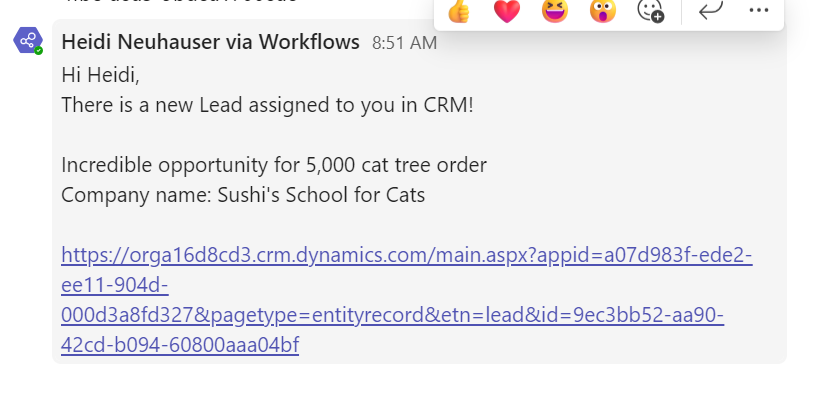React with the surprised face emoji
Image resolution: width=816 pixels, height=399 pixels.
point(603,10)
